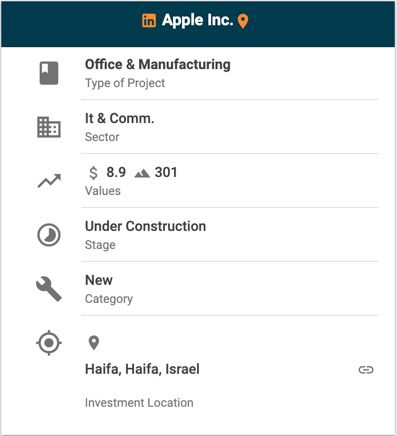Select the Office & Manufacturing project type row
The height and width of the screenshot is (436, 397).
click(x=230, y=73)
